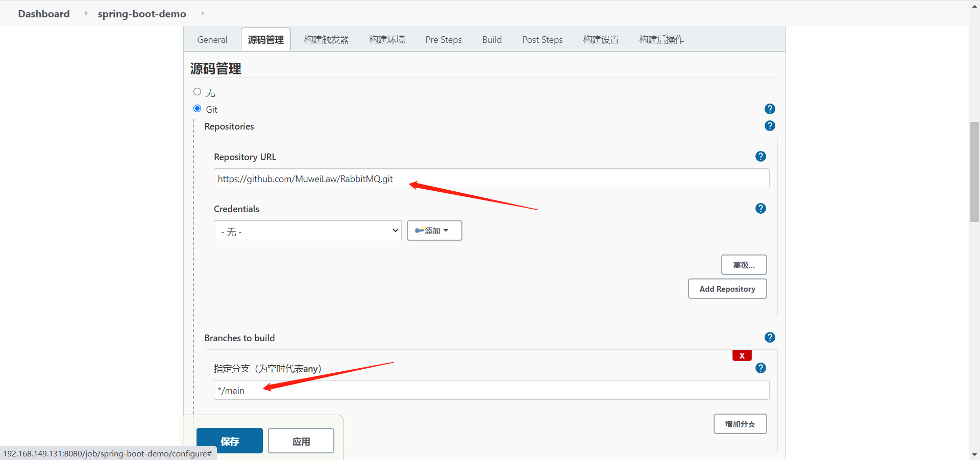Click the Branches to build label
Screen dimensions: 980x460
pos(239,338)
